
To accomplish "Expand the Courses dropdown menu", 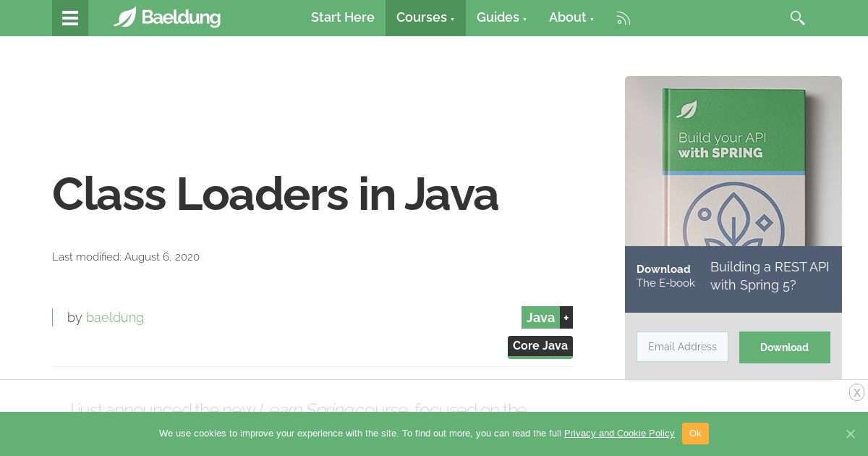I will point(425,17).
